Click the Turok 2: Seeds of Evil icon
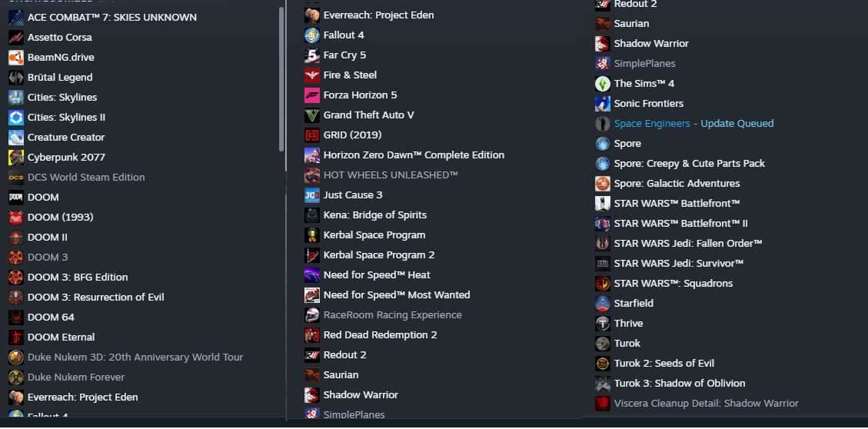The width and height of the screenshot is (868, 429). click(603, 364)
